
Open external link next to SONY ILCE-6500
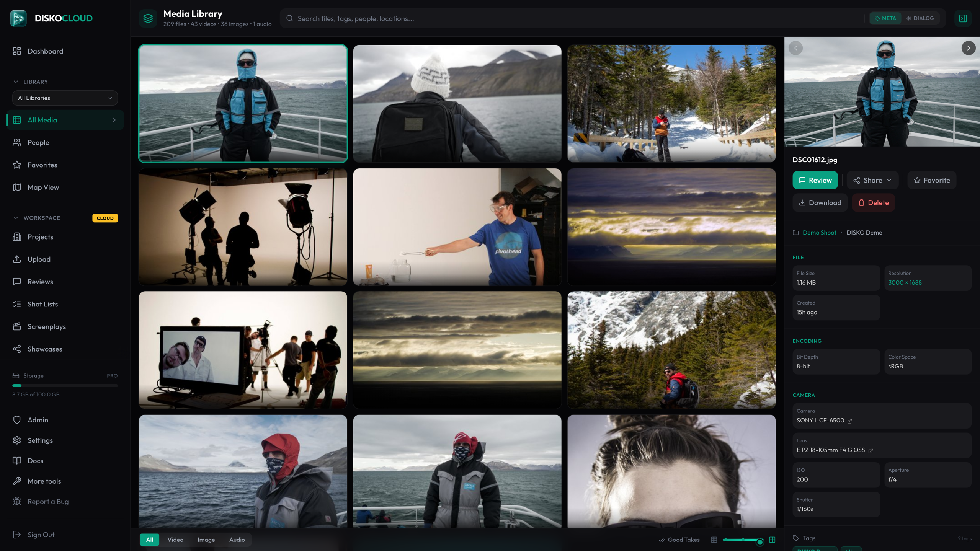click(x=850, y=421)
